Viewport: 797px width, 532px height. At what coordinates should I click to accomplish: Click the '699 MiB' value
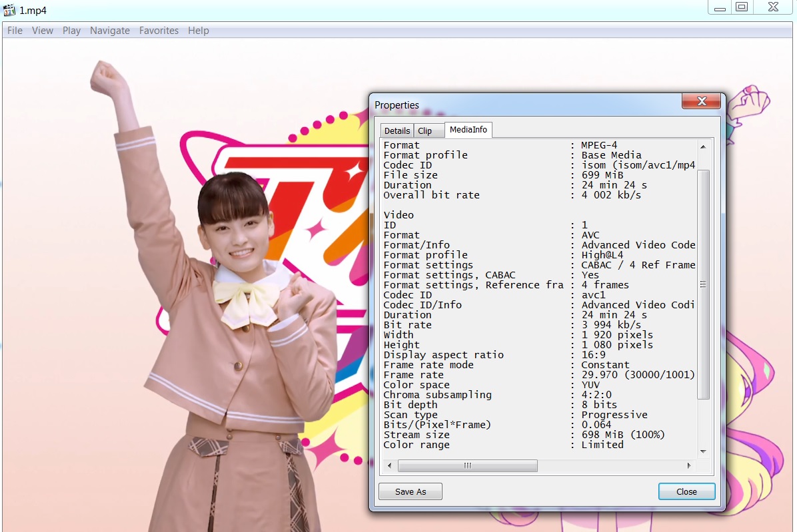pyautogui.click(x=602, y=175)
